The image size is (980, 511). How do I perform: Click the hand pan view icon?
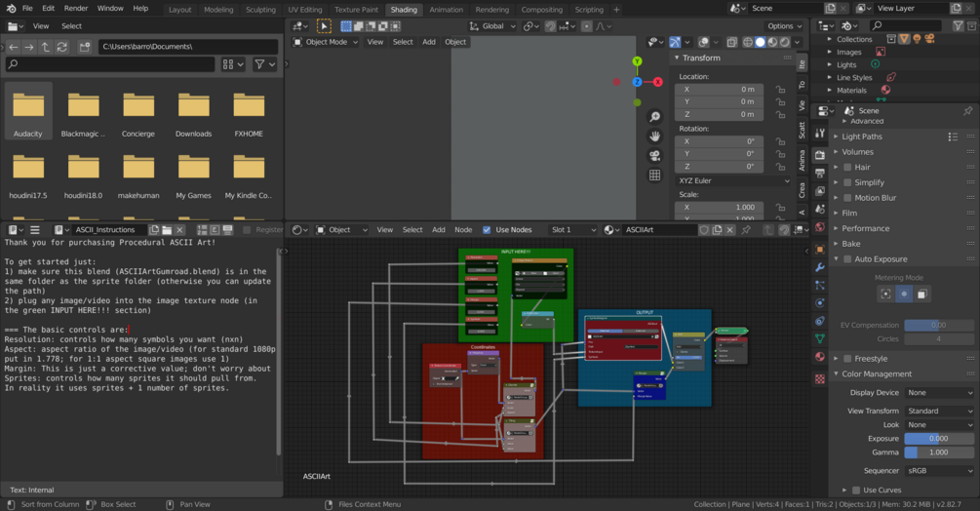(x=655, y=137)
